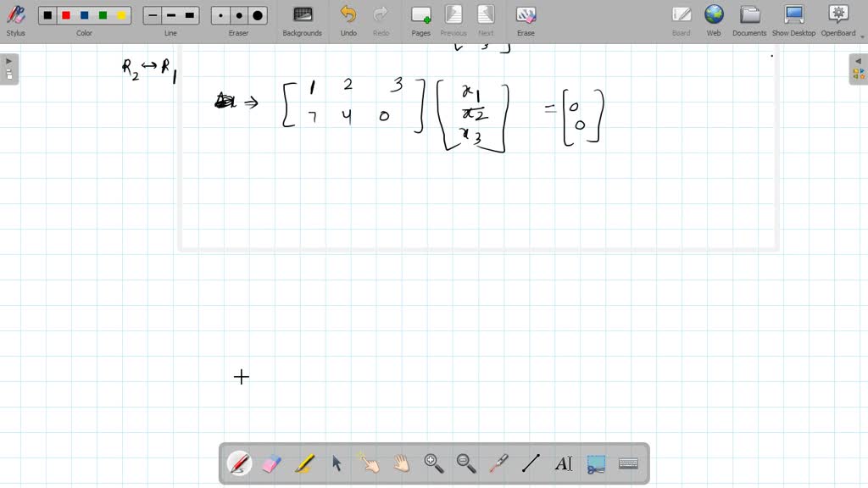This screenshot has height=488, width=868.
Task: Select the Highlighter tool
Action: [304, 463]
